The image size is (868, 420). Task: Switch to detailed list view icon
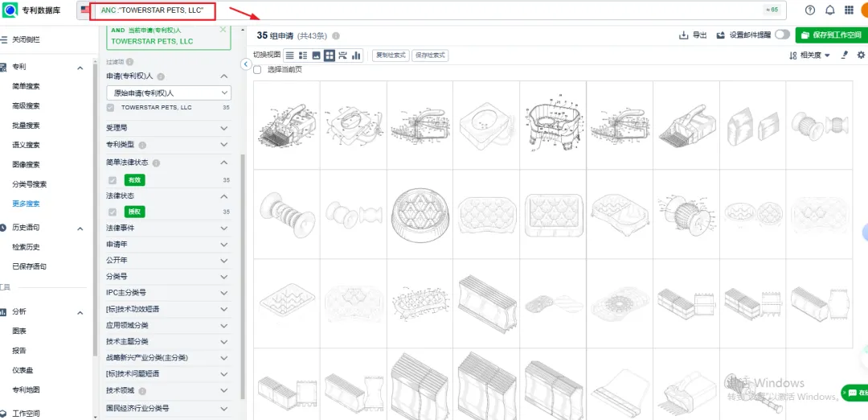coord(303,56)
